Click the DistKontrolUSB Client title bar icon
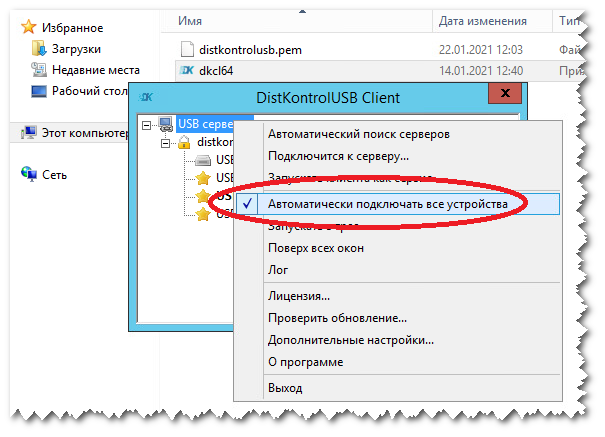This screenshot has width=605, height=437. 146,97
